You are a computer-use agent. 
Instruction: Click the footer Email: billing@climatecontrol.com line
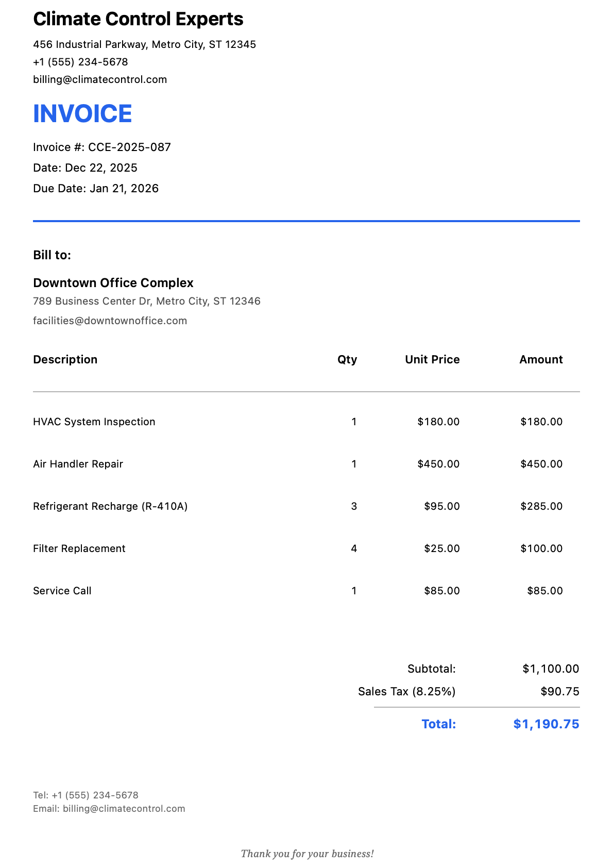[x=109, y=809]
